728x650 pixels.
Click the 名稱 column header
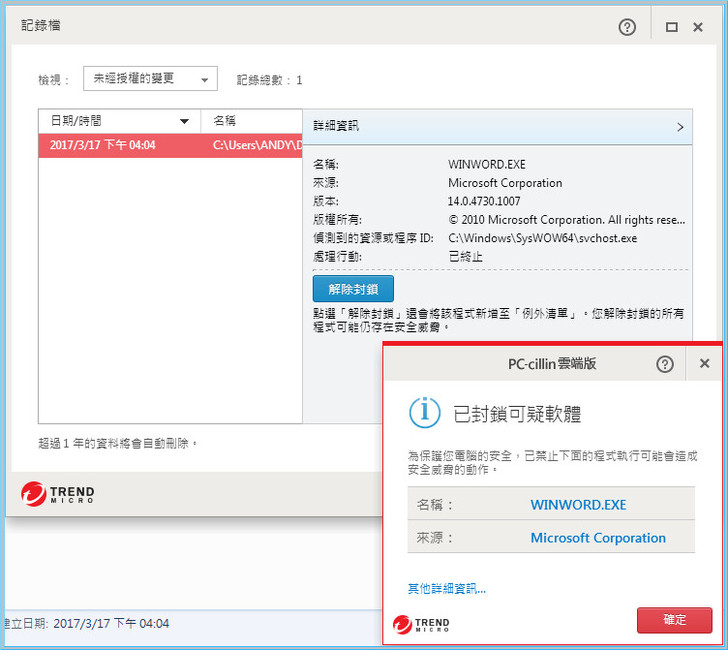tap(252, 121)
